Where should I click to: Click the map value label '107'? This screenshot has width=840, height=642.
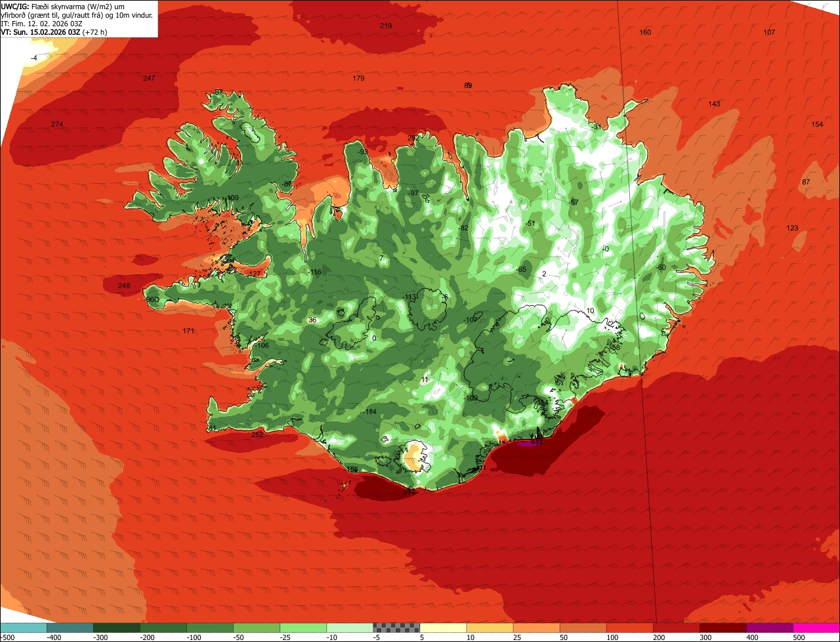click(769, 32)
